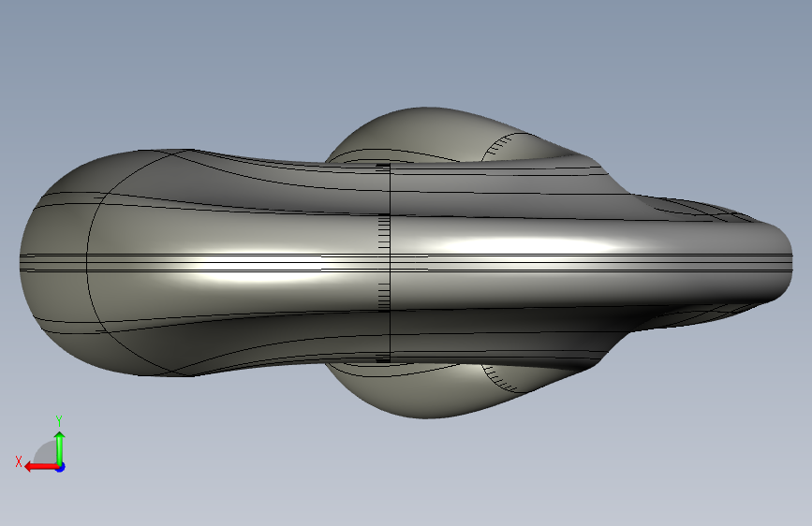Click the red X axis arrow of the triad
Image resolution: width=812 pixels, height=526 pixels.
[41, 467]
